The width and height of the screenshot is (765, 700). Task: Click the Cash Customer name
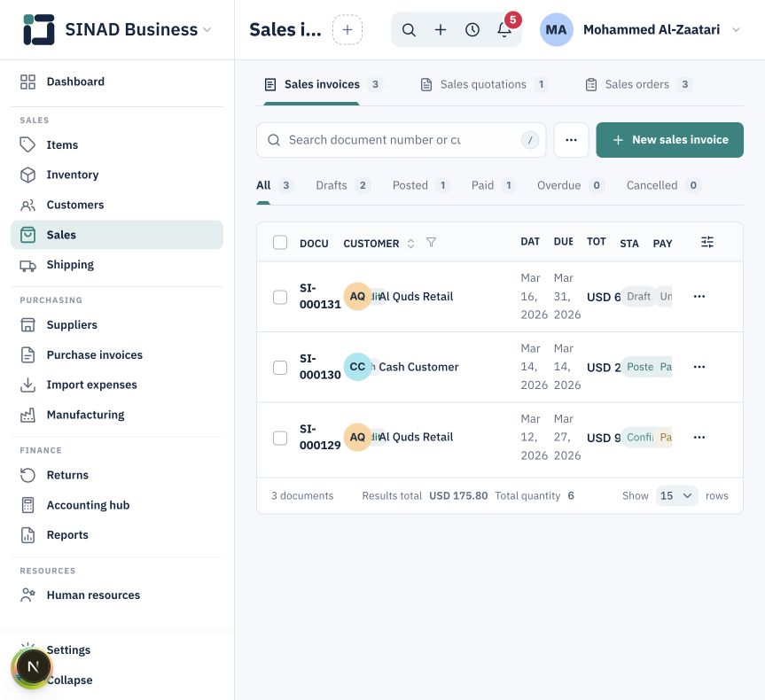pos(418,367)
